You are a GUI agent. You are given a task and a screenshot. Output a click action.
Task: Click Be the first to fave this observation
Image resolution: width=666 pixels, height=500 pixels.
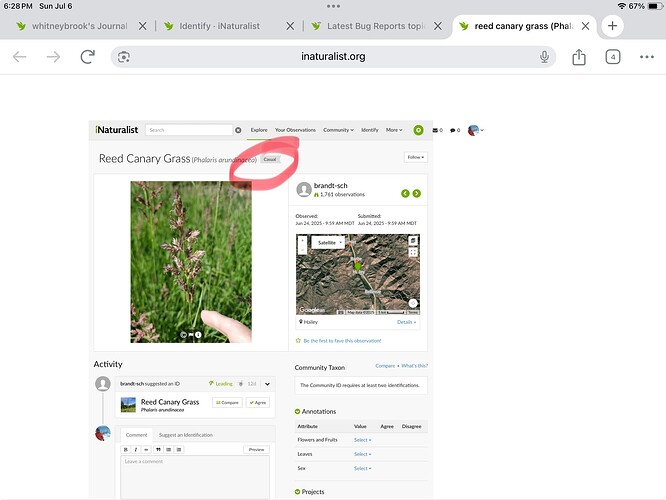click(x=342, y=341)
